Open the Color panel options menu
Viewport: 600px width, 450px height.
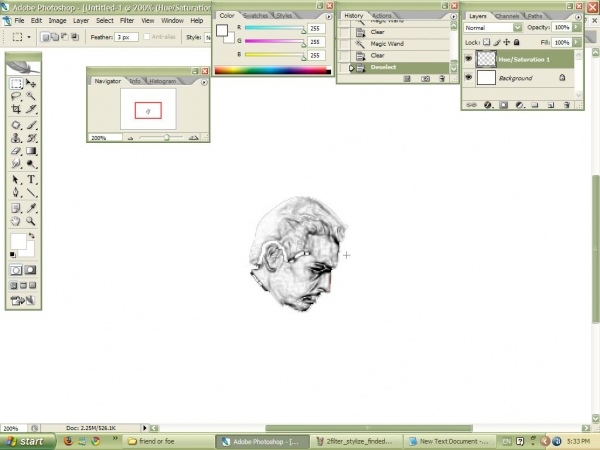329,16
